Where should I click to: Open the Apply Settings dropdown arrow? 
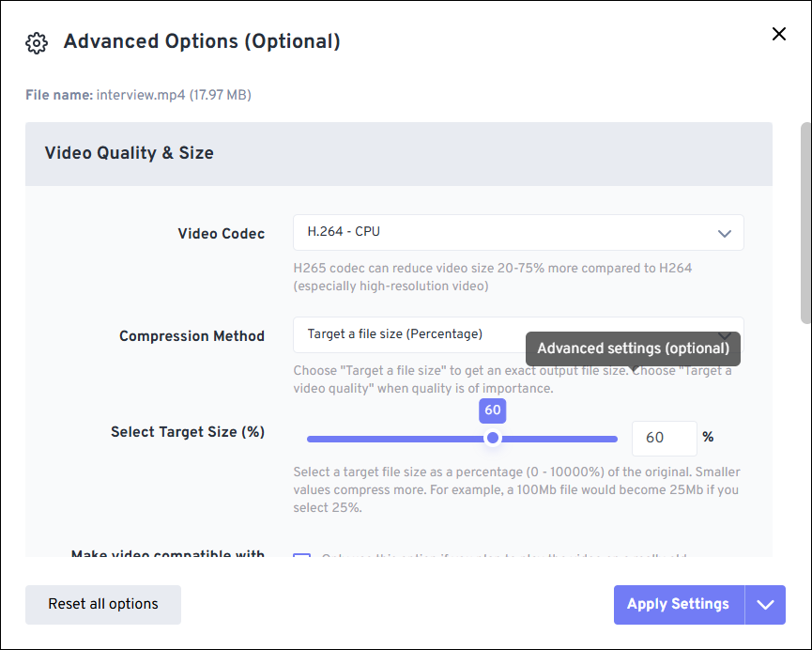click(765, 604)
